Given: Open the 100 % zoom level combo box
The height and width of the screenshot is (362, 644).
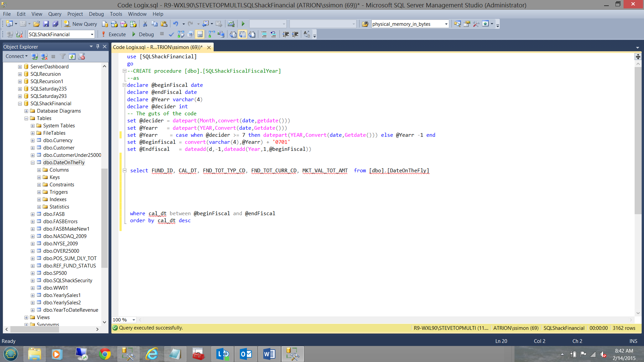Looking at the screenshot, I should point(133,320).
